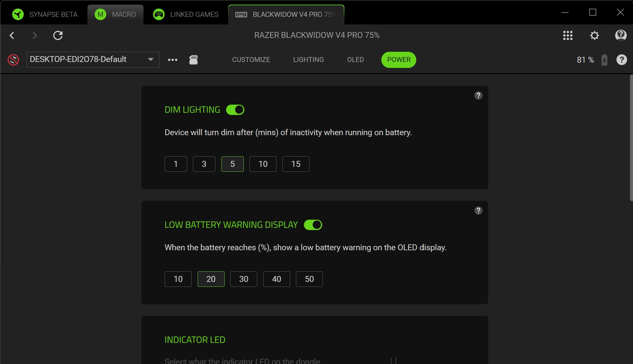Open the profile options ellipsis menu
Image resolution: width=633 pixels, height=364 pixels.
click(173, 60)
